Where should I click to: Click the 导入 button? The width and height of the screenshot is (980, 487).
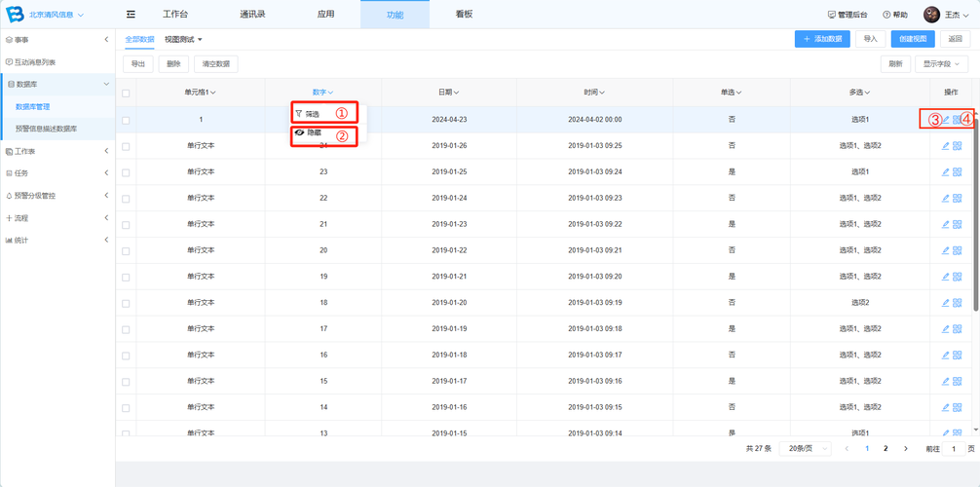tap(871, 39)
